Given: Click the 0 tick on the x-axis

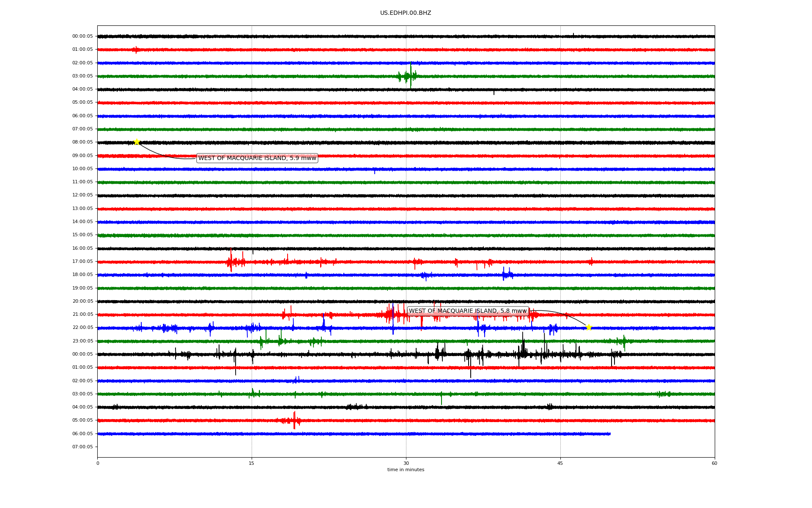Looking at the screenshot, I should (98, 463).
